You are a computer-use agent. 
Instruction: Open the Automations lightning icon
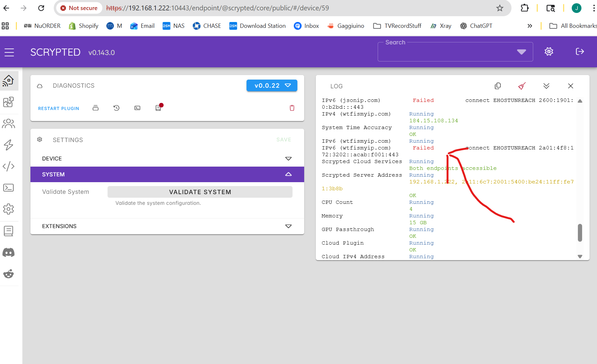(x=8, y=145)
